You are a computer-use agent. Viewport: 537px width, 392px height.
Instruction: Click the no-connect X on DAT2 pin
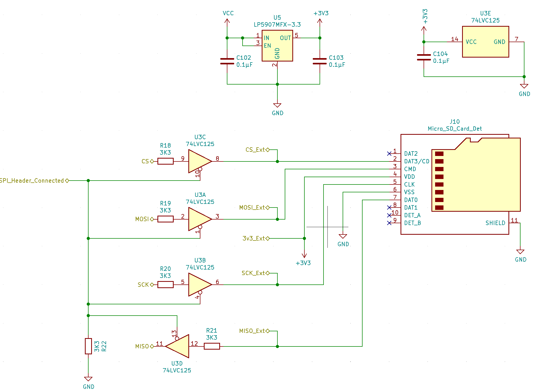(x=389, y=154)
